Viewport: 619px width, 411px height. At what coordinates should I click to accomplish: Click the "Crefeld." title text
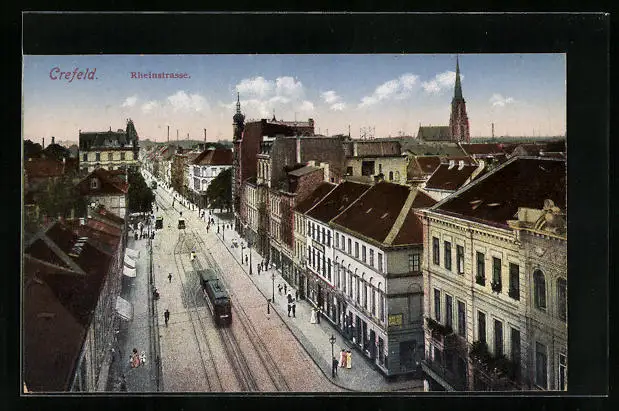(73, 73)
